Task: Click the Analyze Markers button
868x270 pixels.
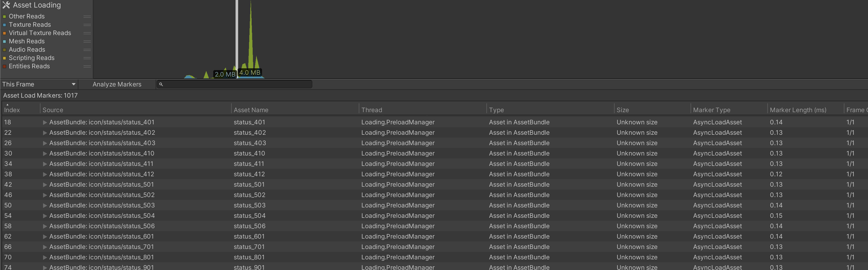Action: pos(117,84)
